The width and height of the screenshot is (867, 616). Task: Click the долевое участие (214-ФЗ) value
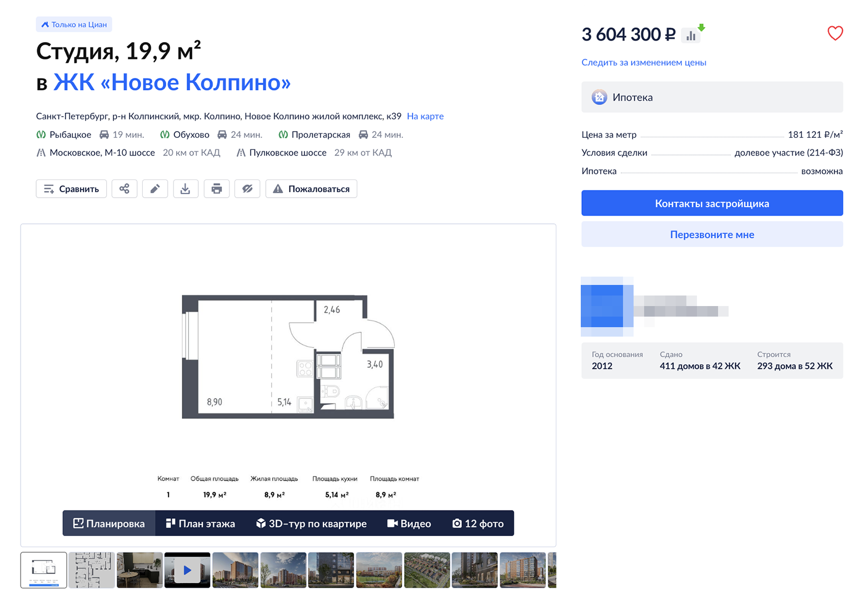(789, 152)
